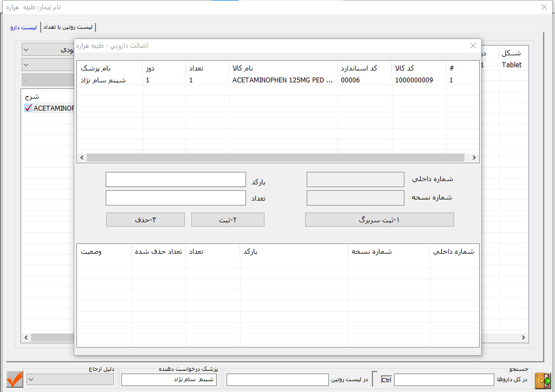Open the لیست روتین با تعداد tab
The width and height of the screenshot is (555, 392).
68,27
